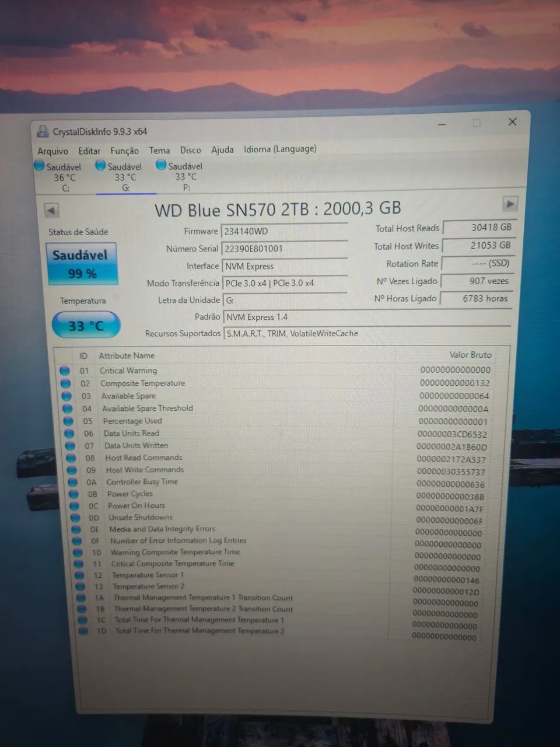The width and height of the screenshot is (560, 747).
Task: Click status icon of Critical Composite Temperature Time
Action: click(x=79, y=564)
